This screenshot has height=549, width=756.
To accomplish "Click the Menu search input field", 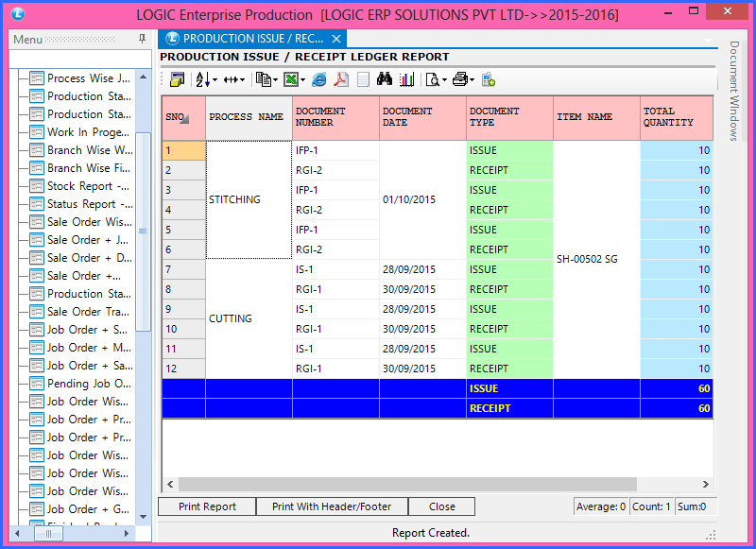I will [x=80, y=59].
